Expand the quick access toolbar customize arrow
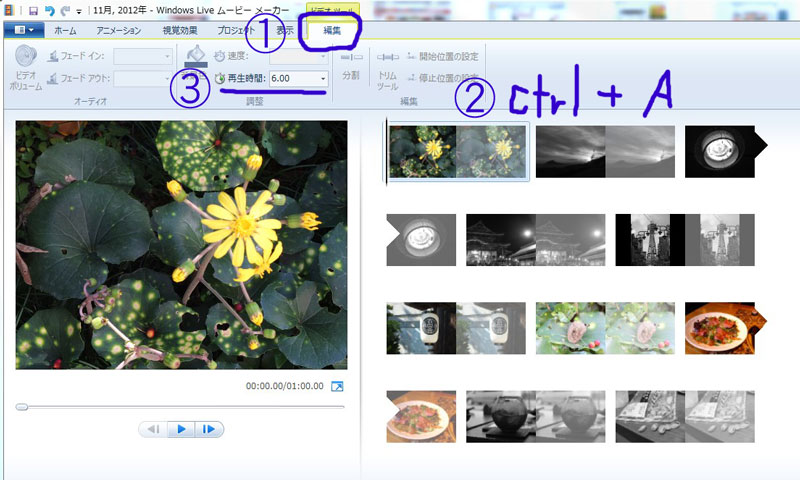Viewport: 800px width, 480px height. coord(79,10)
